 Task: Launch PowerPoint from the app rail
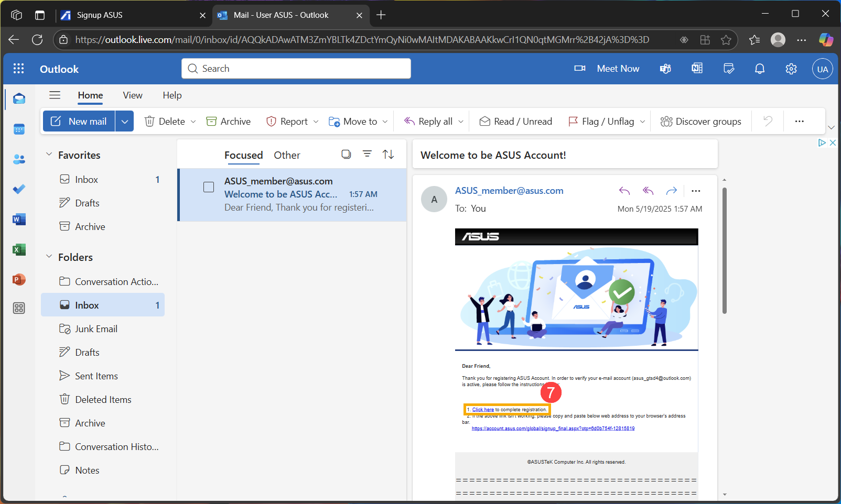[19, 280]
